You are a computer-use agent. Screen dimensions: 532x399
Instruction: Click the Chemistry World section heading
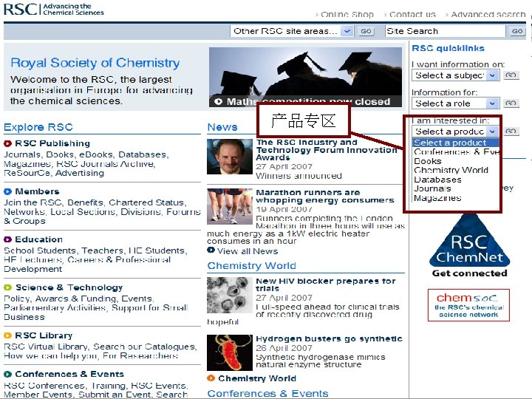(252, 266)
